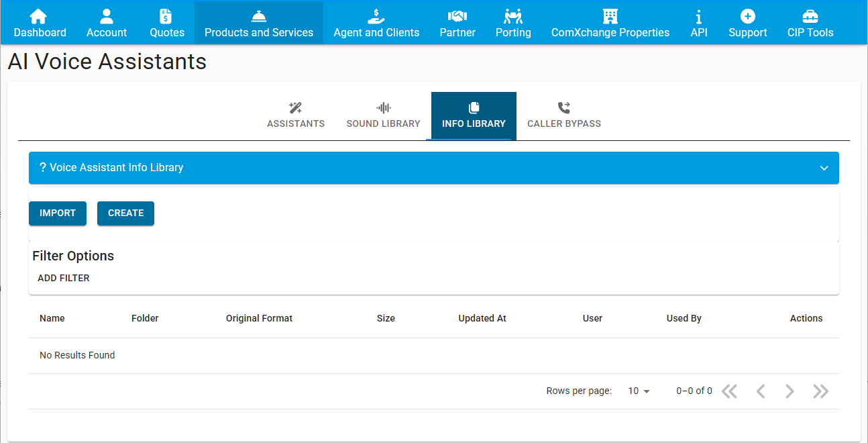Click Add Filter
Image resolution: width=868 pixels, height=443 pixels.
coord(64,277)
